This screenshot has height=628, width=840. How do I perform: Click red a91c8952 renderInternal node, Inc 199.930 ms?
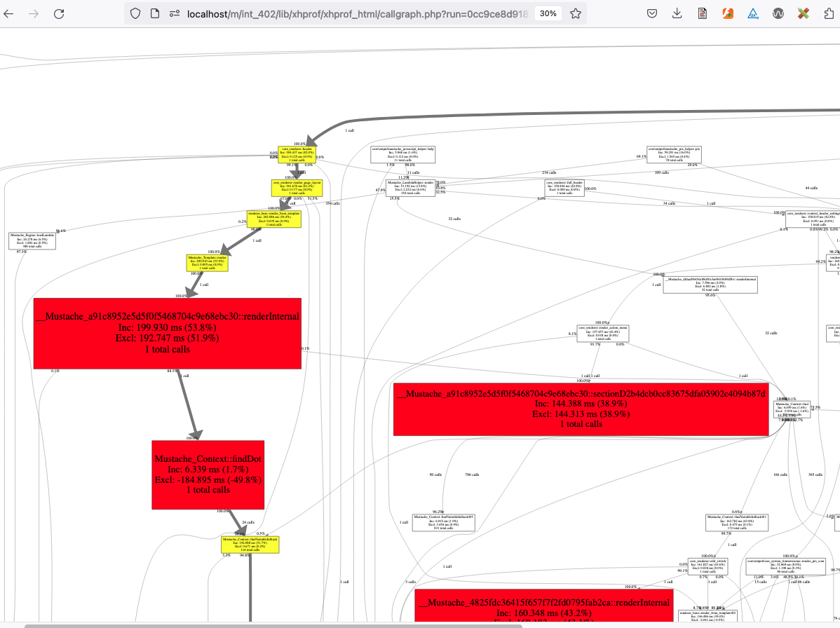[x=167, y=334]
